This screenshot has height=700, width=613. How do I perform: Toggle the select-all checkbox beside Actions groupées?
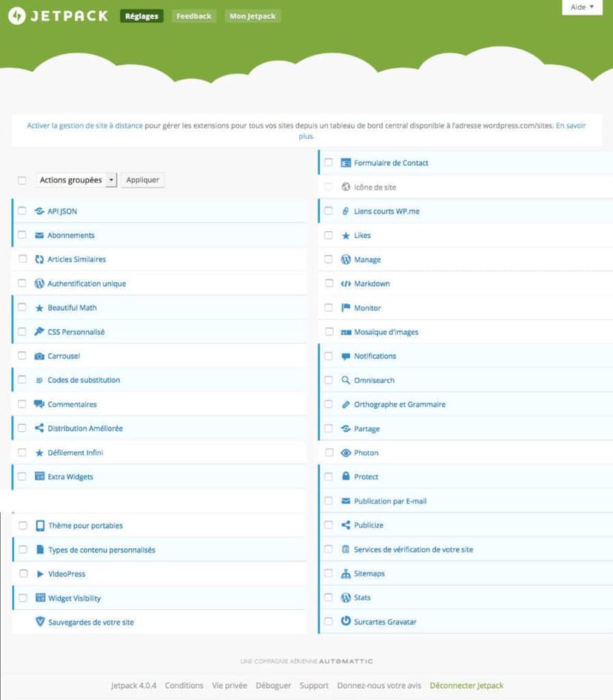pos(22,180)
